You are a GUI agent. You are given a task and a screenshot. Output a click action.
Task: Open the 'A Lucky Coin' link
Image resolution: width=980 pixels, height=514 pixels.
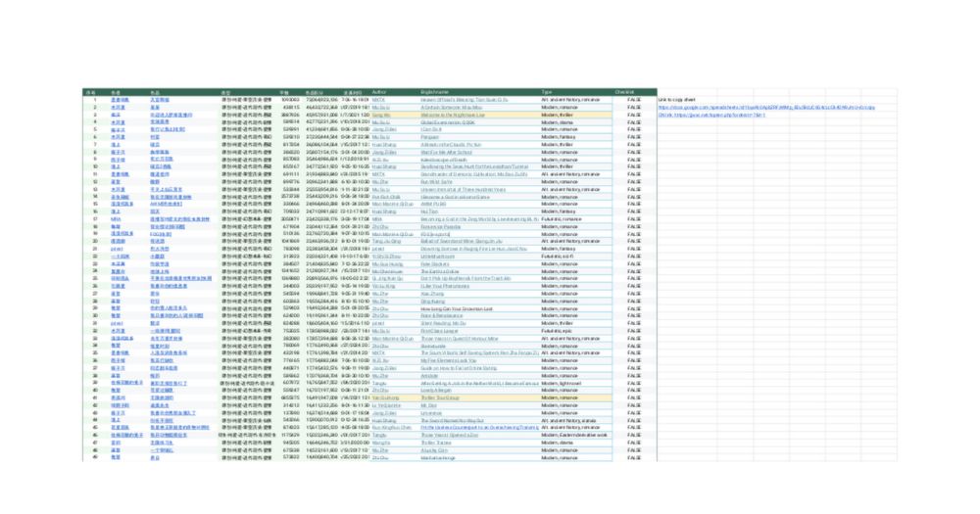pos(434,450)
